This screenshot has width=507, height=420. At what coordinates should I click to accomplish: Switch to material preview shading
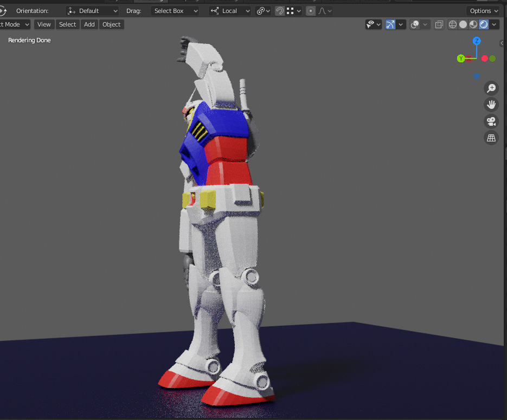[473, 24]
